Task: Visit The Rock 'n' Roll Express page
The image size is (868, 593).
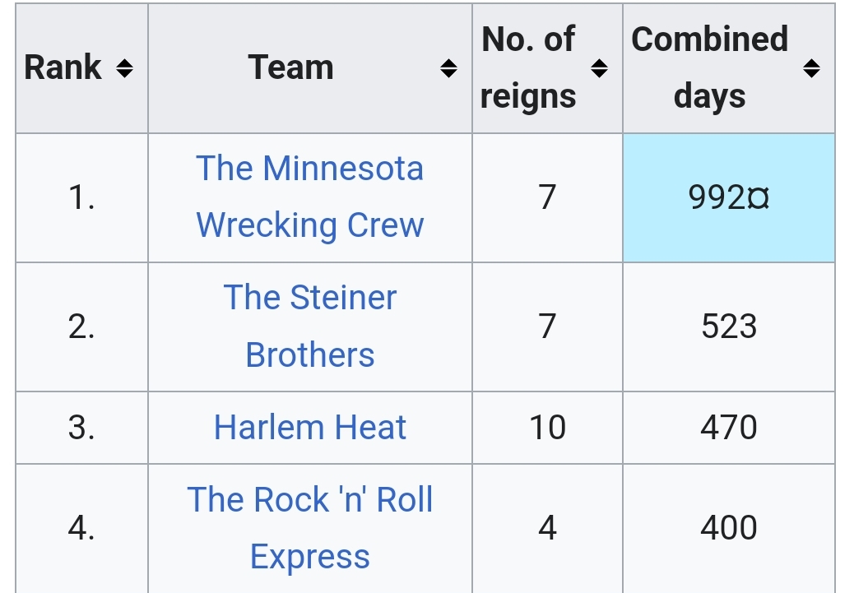Action: 310,527
